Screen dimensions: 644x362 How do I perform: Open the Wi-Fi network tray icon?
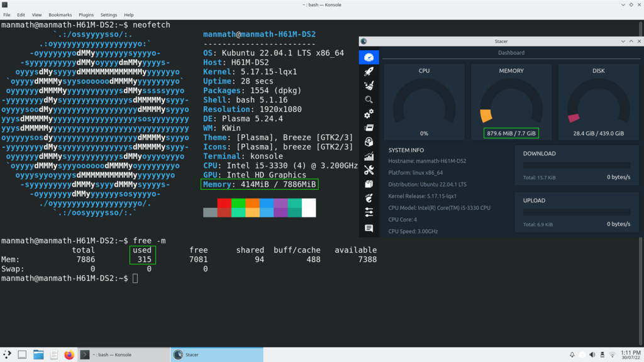coord(613,354)
